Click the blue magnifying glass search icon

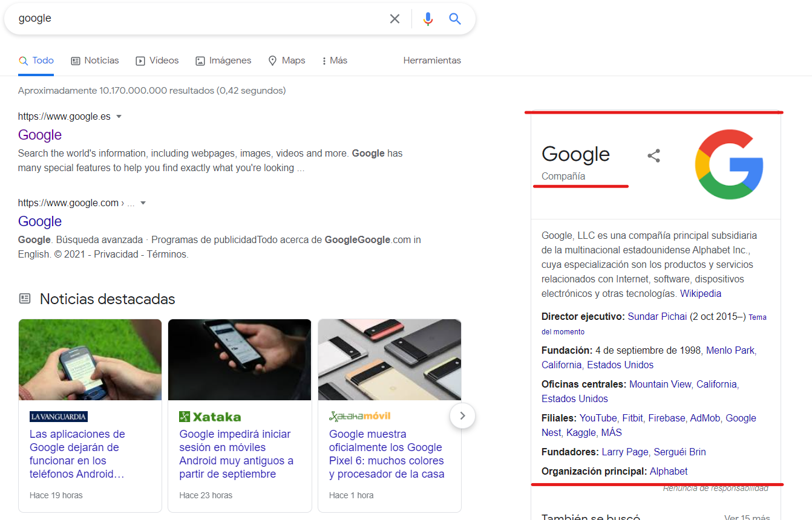pyautogui.click(x=454, y=18)
